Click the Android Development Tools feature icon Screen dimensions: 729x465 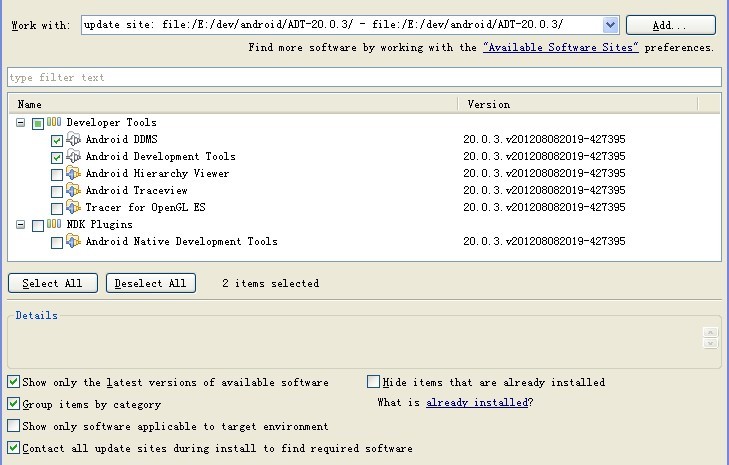(73, 156)
